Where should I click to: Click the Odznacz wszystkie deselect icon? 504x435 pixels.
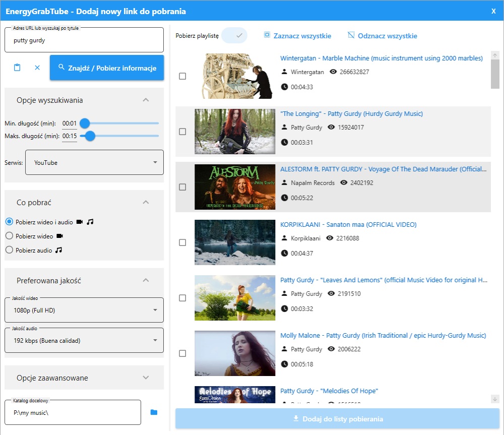coord(351,35)
